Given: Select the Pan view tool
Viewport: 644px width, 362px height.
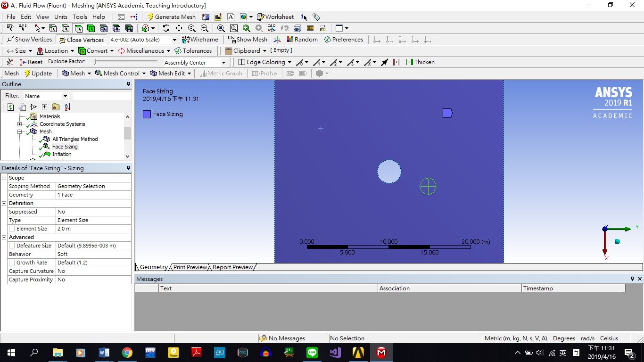Looking at the screenshot, I should [179, 28].
